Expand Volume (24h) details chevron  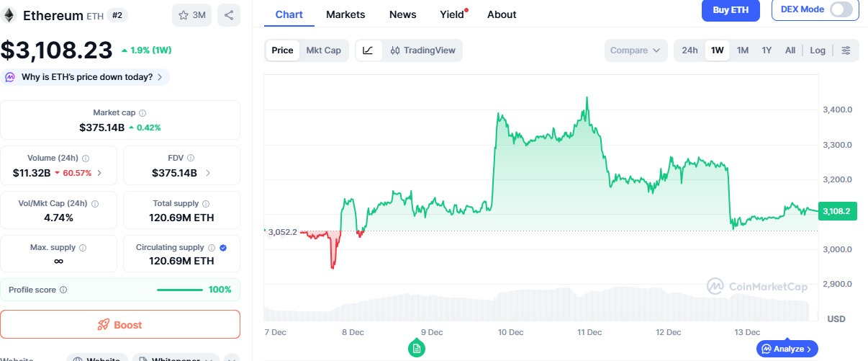[99, 173]
